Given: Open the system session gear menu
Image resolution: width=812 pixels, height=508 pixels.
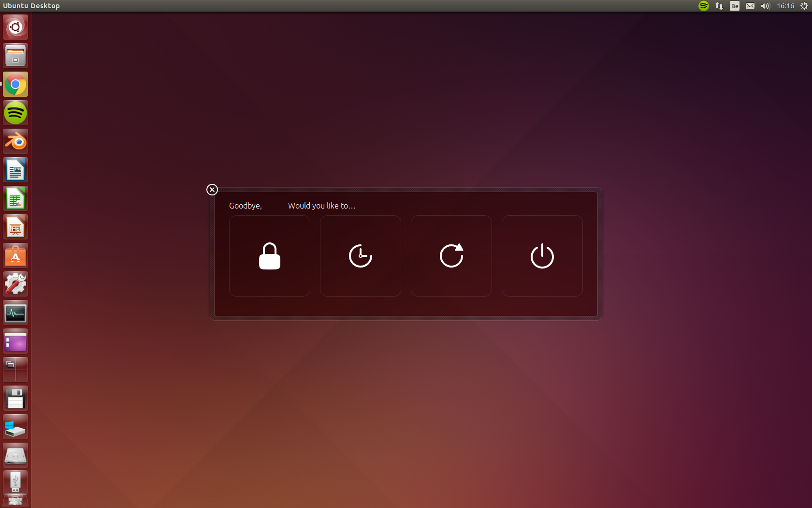Looking at the screenshot, I should click(x=804, y=6).
